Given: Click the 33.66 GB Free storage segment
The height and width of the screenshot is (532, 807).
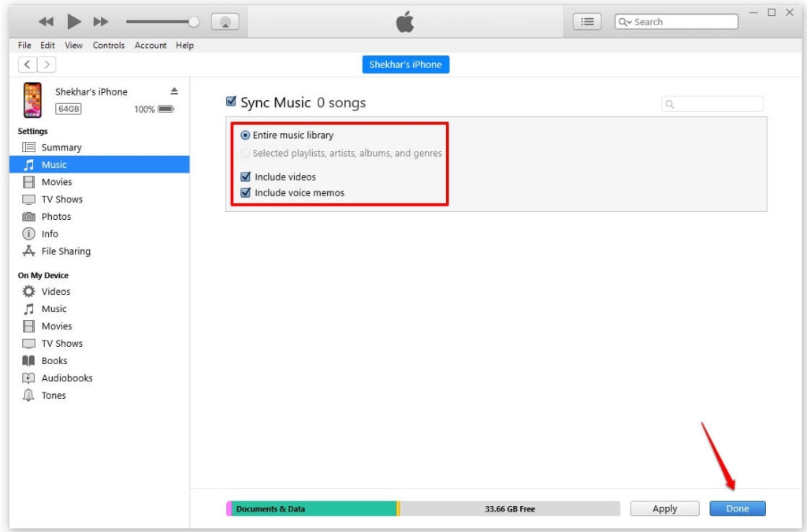Looking at the screenshot, I should [x=510, y=509].
